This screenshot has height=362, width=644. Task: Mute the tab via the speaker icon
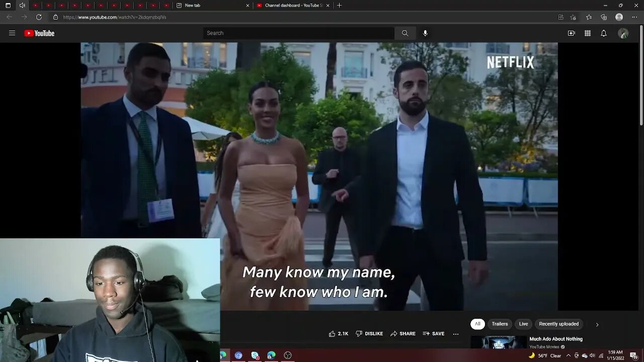coord(22,5)
